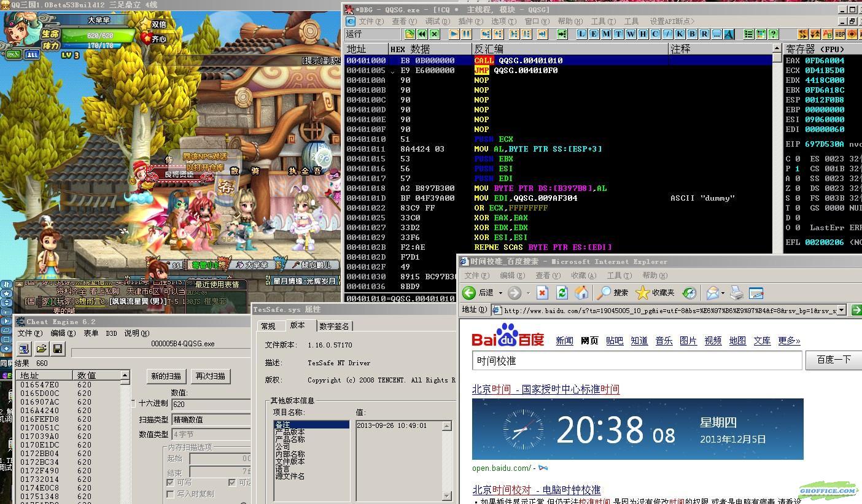Go to Internet Explorer home page

(x=581, y=293)
